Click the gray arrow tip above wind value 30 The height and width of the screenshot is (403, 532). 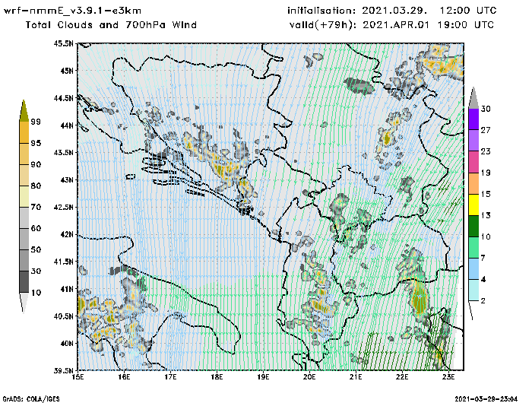tap(473, 98)
